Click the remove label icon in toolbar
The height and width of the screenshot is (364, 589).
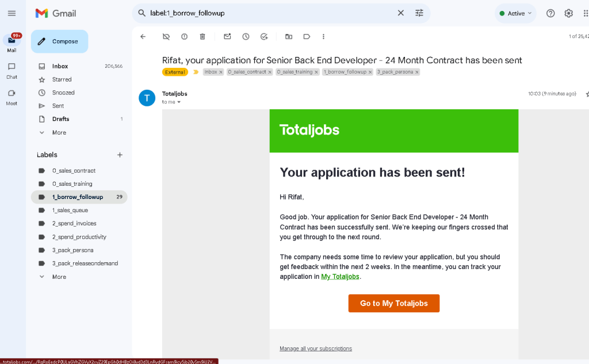pos(166,36)
